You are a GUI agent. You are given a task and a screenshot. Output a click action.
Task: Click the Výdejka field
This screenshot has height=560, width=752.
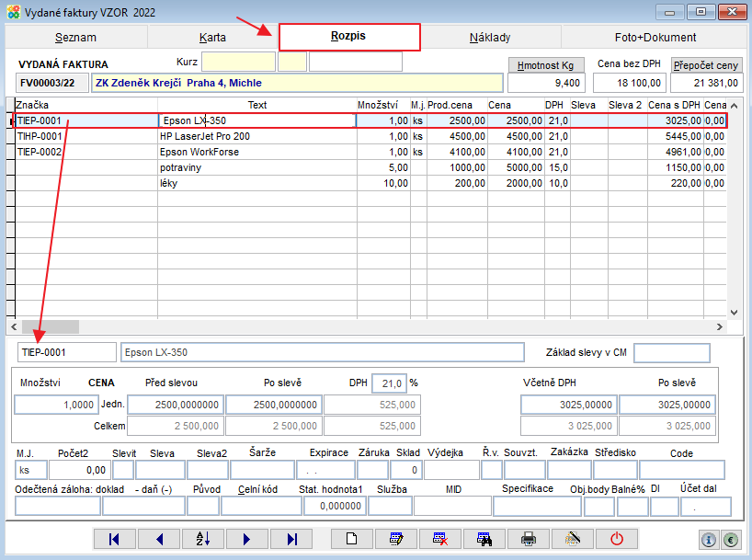[x=451, y=470]
